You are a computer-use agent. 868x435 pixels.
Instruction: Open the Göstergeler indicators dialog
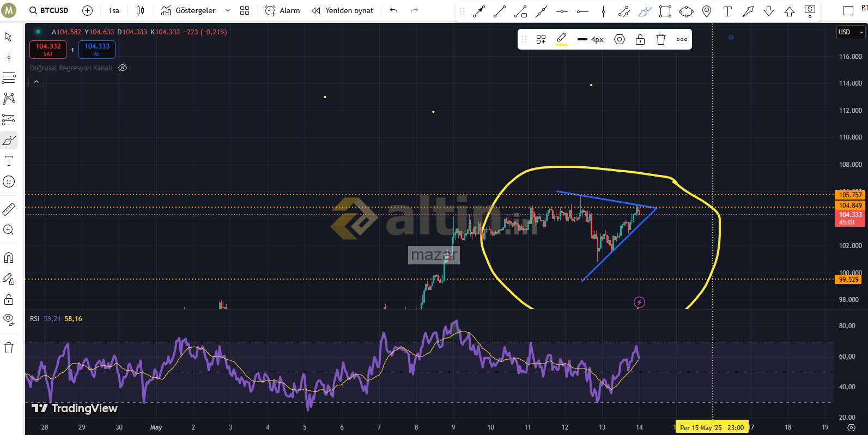pos(189,10)
